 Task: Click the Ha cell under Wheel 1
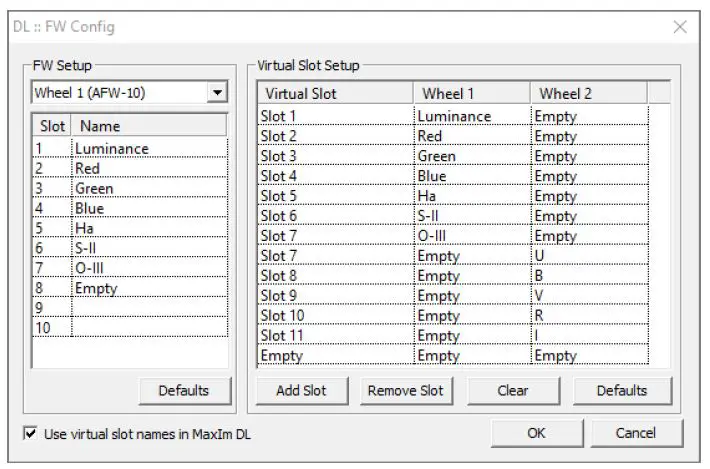click(x=471, y=196)
